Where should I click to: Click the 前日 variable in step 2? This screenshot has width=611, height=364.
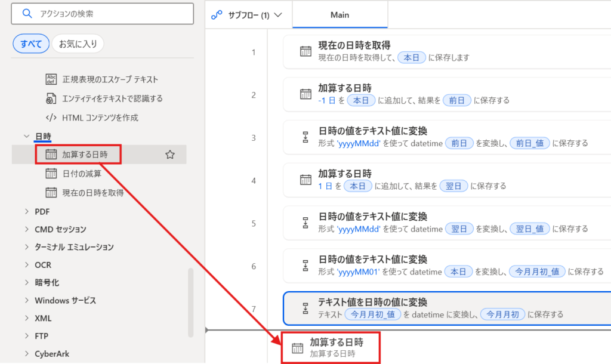[456, 101]
